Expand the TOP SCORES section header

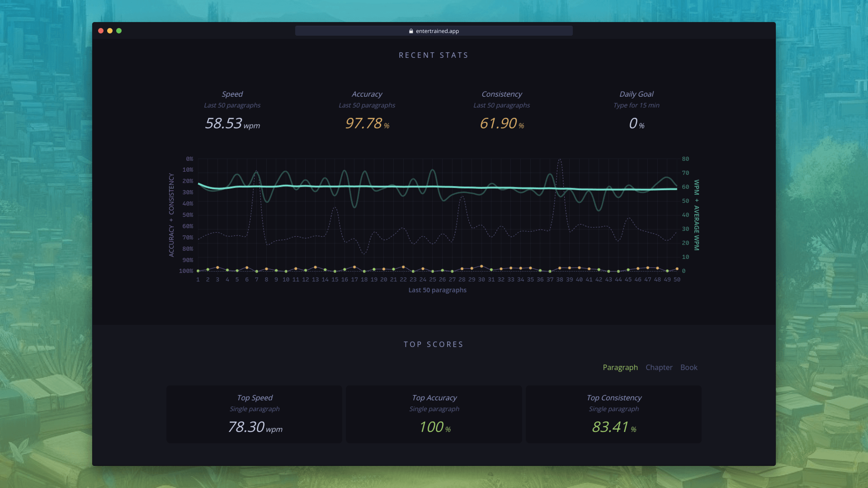coord(434,344)
